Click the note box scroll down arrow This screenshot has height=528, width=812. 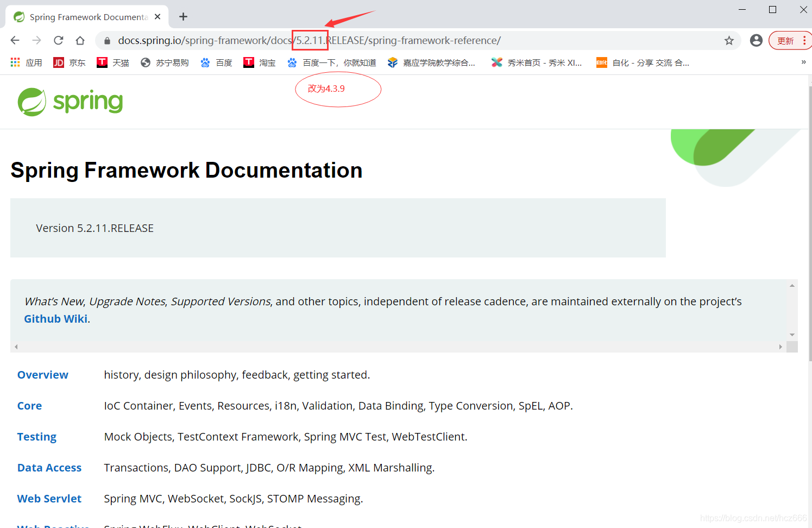792,335
